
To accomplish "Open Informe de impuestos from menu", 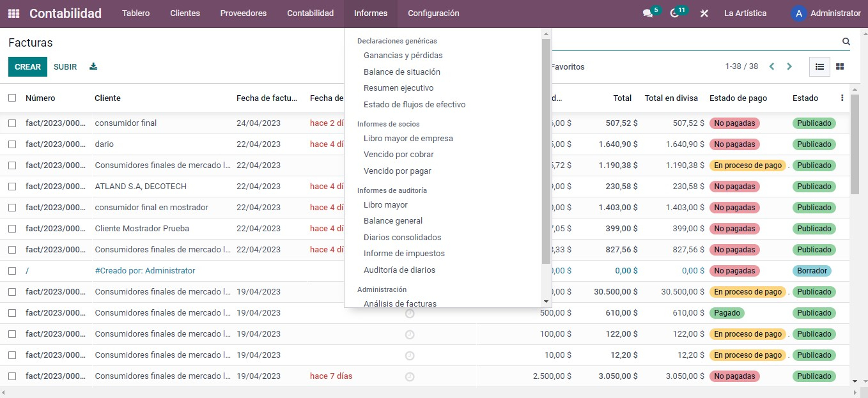I will (x=404, y=254).
